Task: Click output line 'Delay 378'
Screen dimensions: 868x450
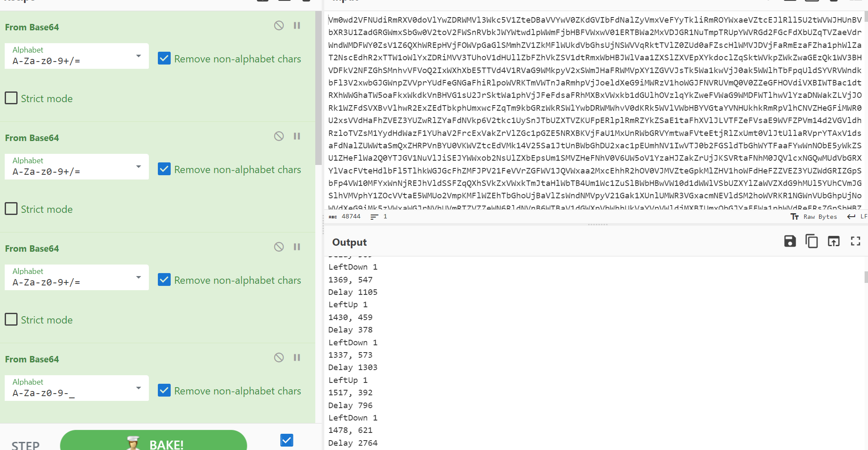Action: click(350, 330)
